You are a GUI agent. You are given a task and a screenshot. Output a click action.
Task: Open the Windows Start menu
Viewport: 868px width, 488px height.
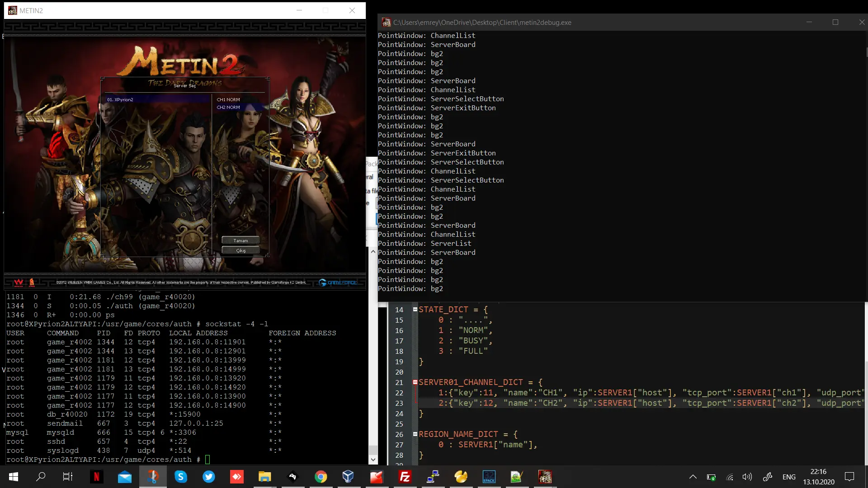point(14,477)
